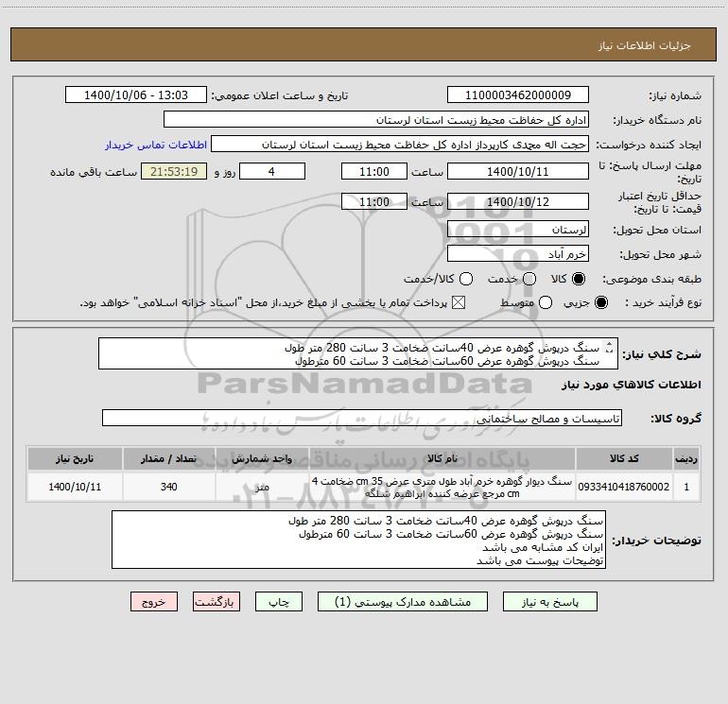728x704 pixels.
Task: Click the شماره نیاز number field
Action: pyautogui.click(x=518, y=94)
